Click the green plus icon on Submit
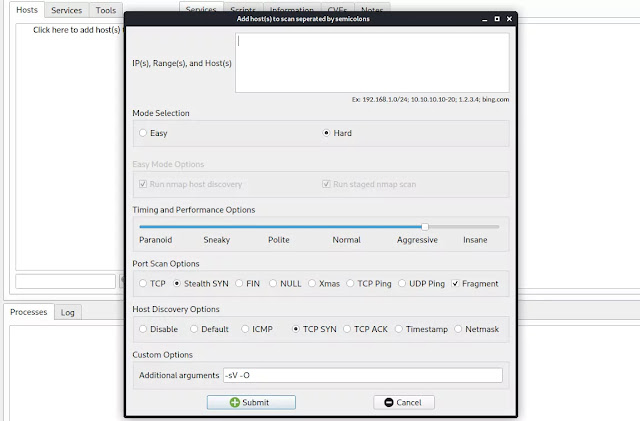Screen dimensions: 640x421 click(235, 402)
